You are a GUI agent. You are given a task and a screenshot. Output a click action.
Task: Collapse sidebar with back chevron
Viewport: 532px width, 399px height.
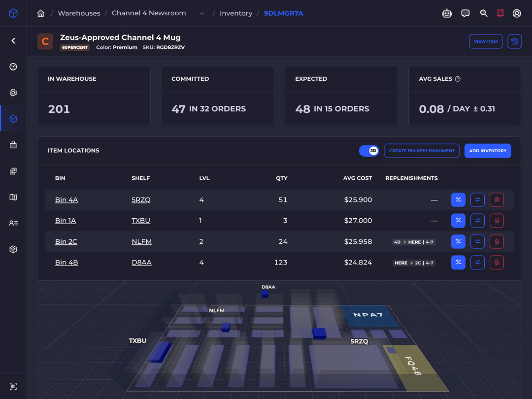tap(13, 41)
